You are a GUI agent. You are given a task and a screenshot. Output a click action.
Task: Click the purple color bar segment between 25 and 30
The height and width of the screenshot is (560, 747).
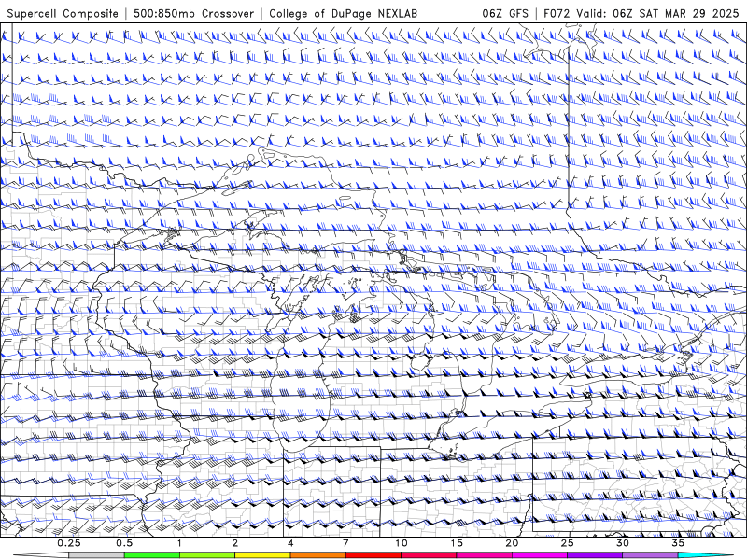click(x=595, y=555)
